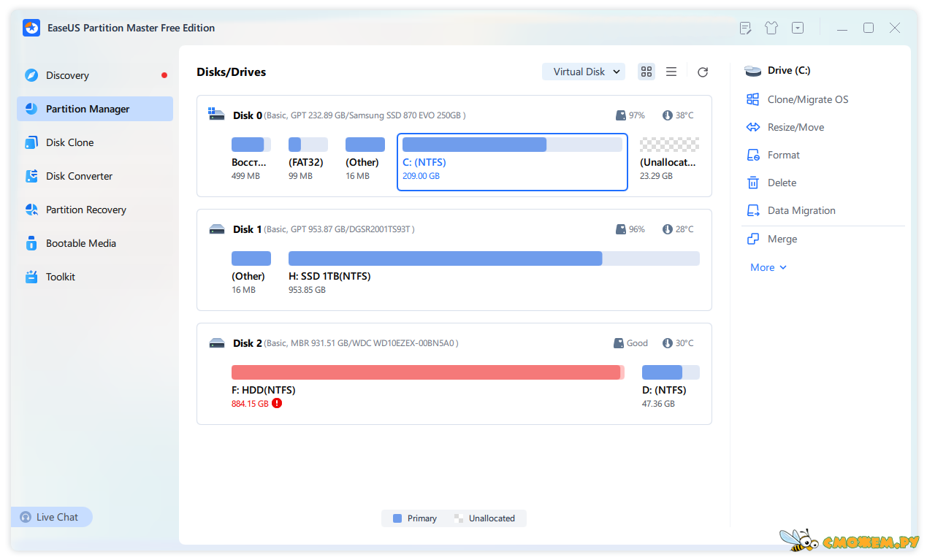927x560 pixels.
Task: Click the Disk Clone icon
Action: pos(31,142)
